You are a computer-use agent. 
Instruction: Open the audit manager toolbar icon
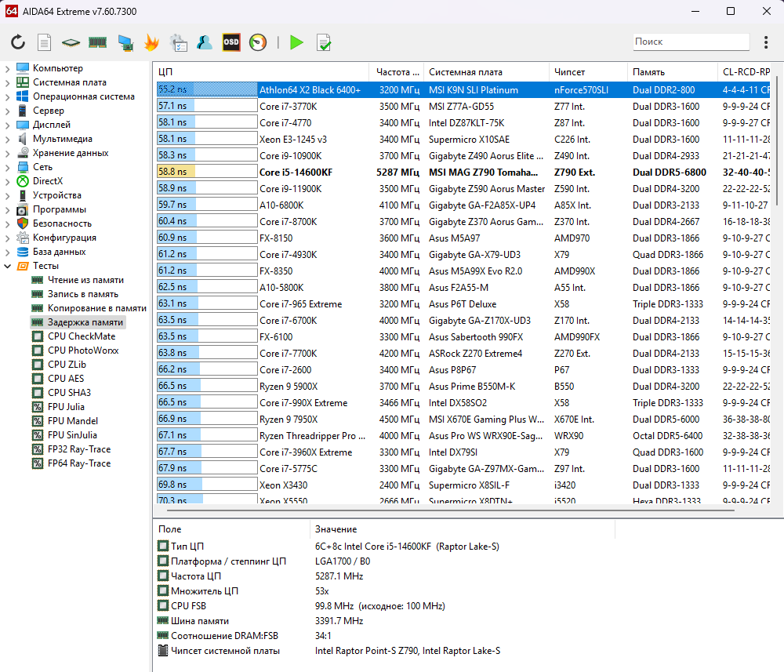point(178,42)
